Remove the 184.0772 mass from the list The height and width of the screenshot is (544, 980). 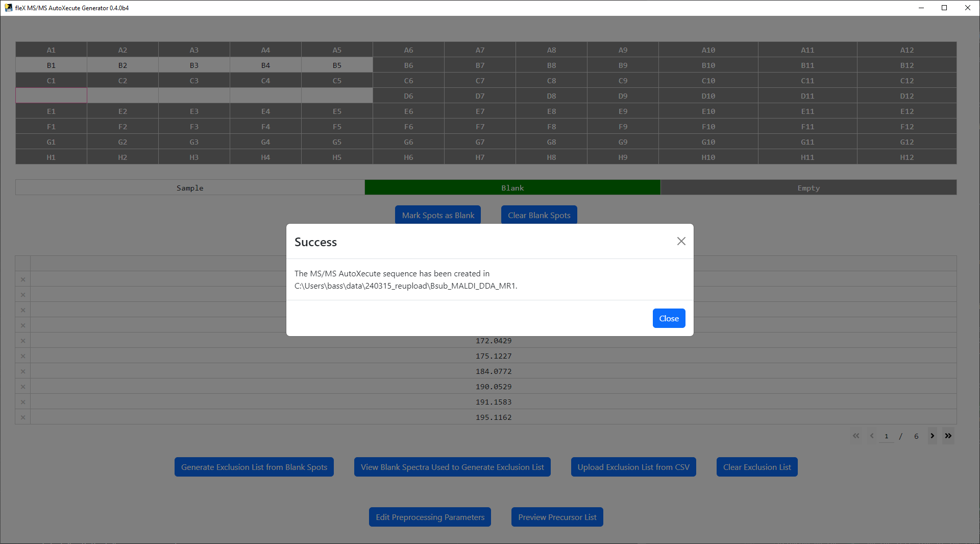(22, 371)
